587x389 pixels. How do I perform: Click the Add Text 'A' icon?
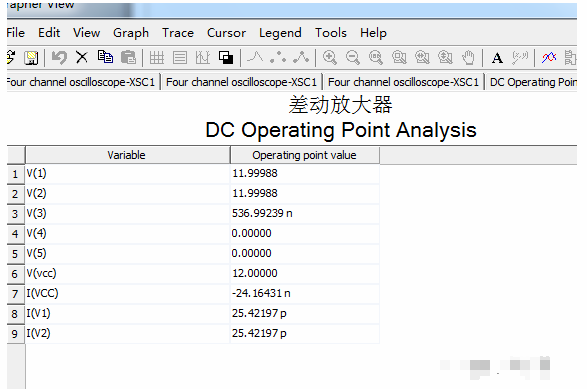(497, 58)
